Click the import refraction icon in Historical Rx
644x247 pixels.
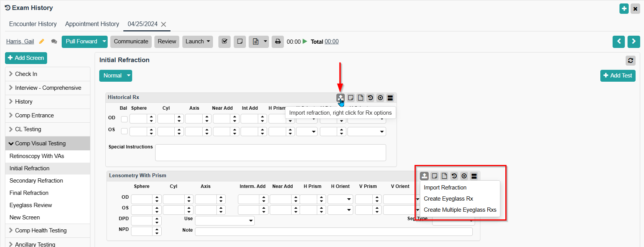(340, 98)
